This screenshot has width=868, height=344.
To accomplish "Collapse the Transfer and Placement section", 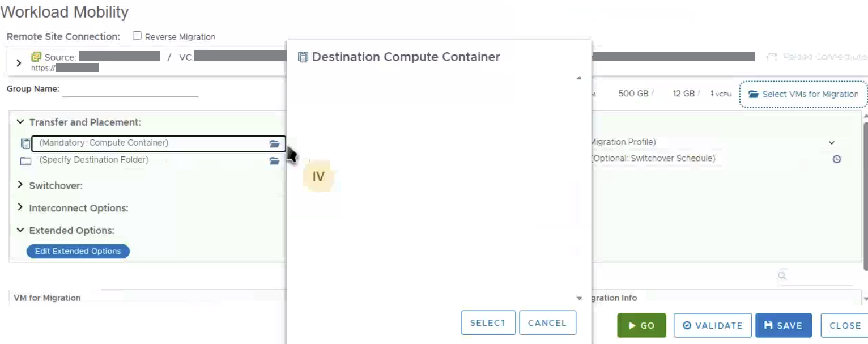I will [x=20, y=122].
